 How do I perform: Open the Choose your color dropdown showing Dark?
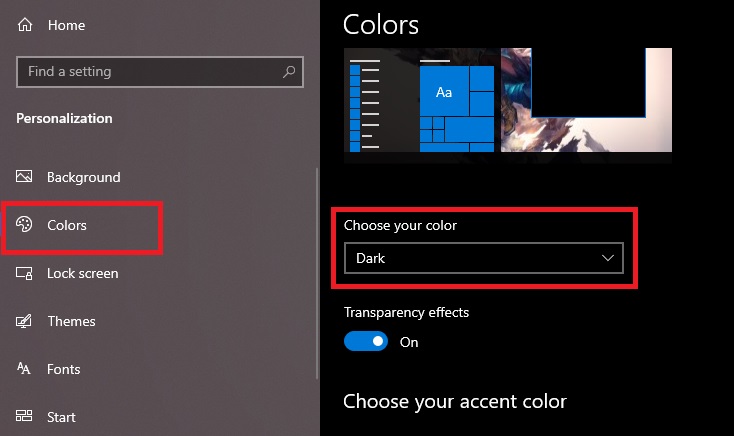click(482, 258)
